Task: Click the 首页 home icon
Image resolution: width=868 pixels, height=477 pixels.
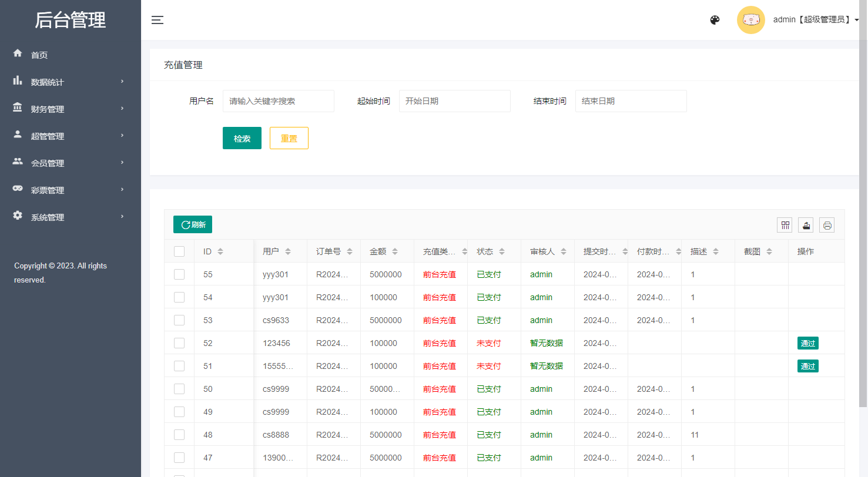Action: (18, 53)
